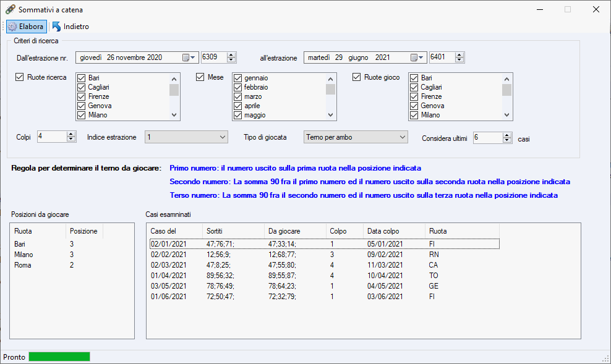Click the Sortiti value 78;76;49;
This screenshot has height=364, width=611.
[220, 286]
